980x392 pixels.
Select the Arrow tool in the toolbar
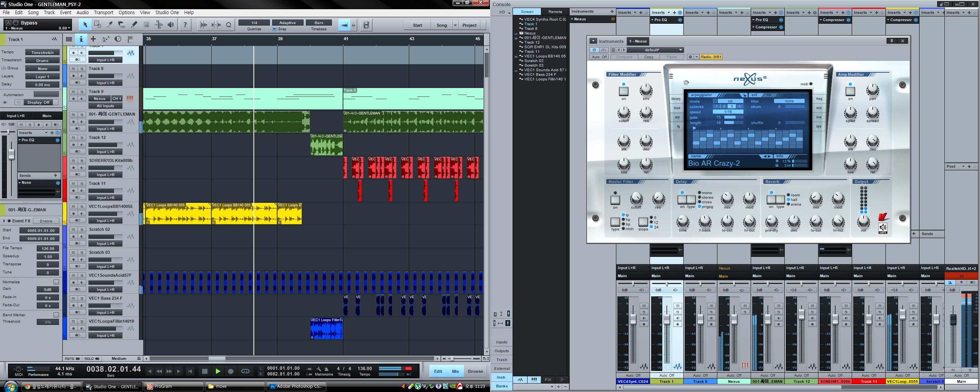click(85, 25)
